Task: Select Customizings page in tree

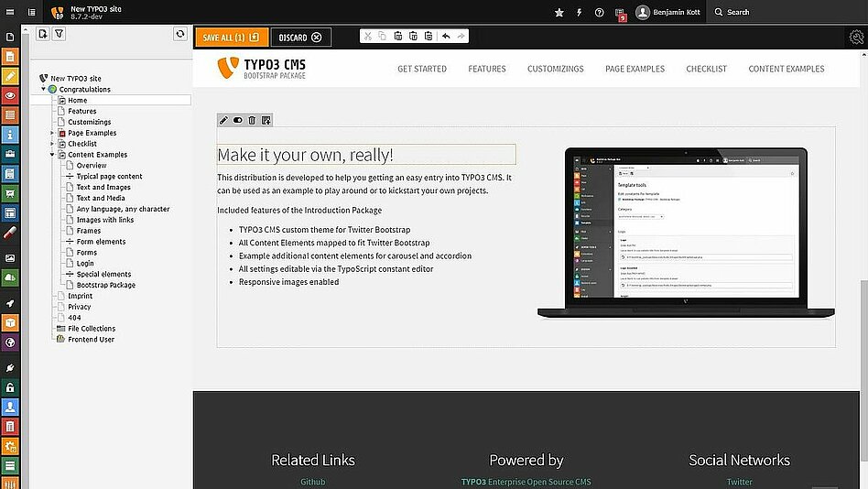Action: pos(89,122)
